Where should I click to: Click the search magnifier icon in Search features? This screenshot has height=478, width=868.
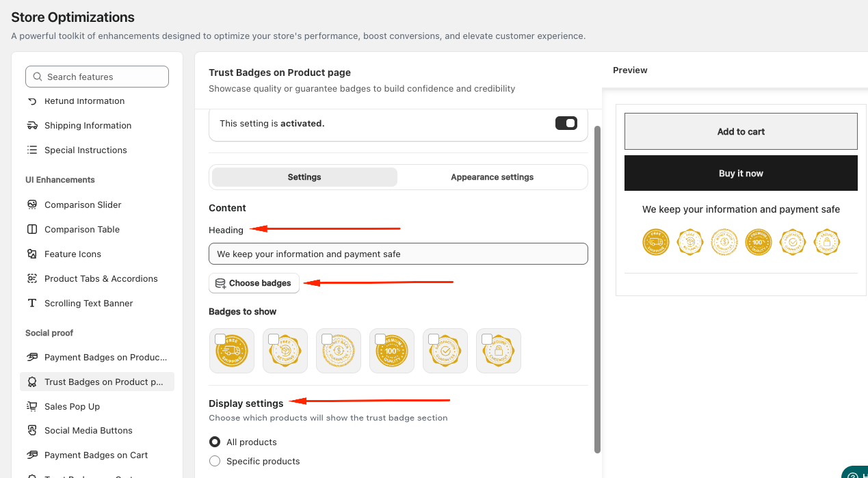(x=37, y=77)
